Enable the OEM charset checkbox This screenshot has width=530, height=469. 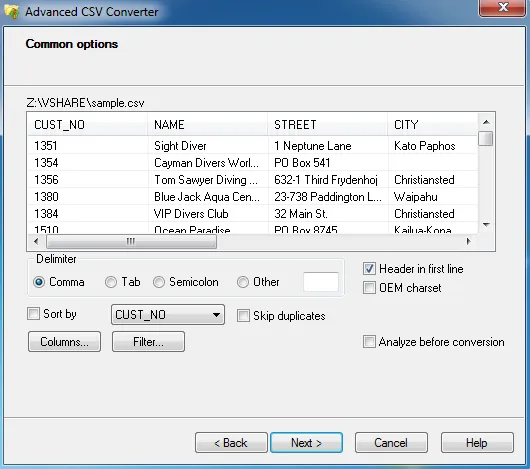[x=369, y=288]
